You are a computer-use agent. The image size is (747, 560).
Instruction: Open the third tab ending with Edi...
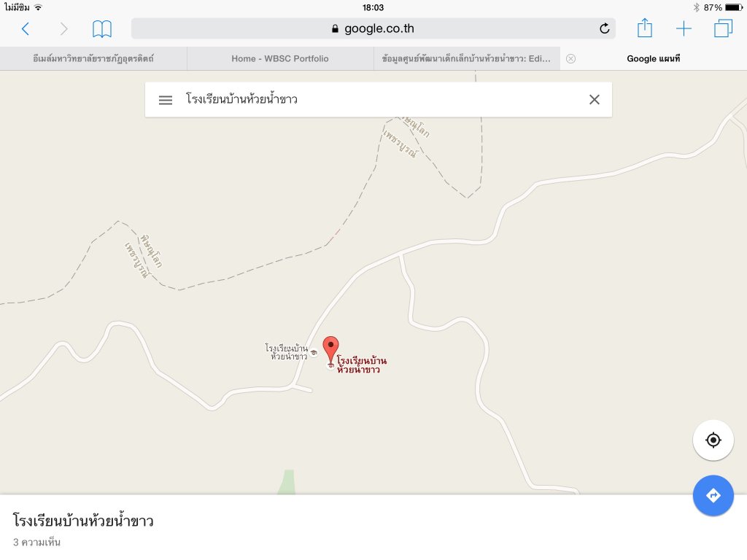click(x=466, y=58)
